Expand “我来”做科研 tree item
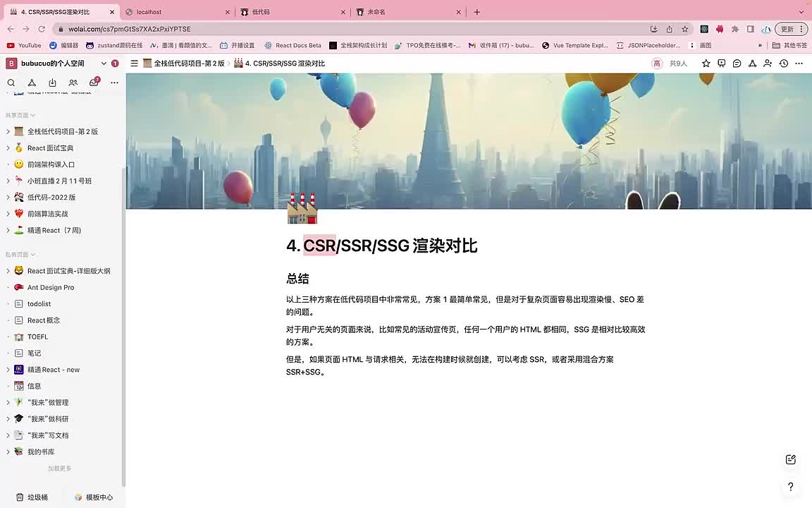 pyautogui.click(x=8, y=419)
